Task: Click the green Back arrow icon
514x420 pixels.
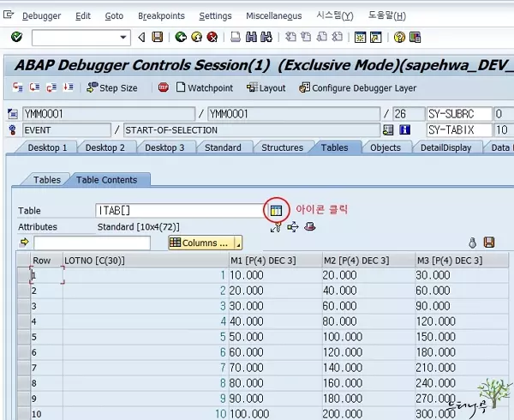Action: pos(181,37)
